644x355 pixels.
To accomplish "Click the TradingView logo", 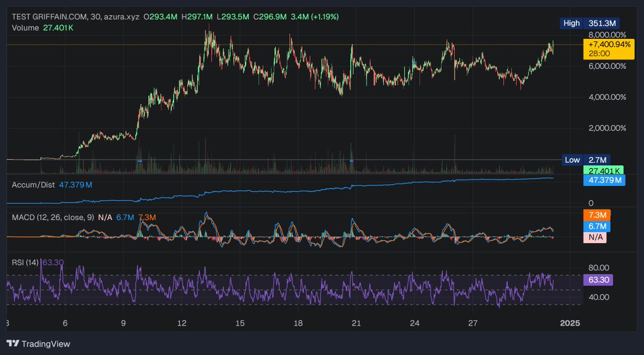I will pyautogui.click(x=38, y=344).
